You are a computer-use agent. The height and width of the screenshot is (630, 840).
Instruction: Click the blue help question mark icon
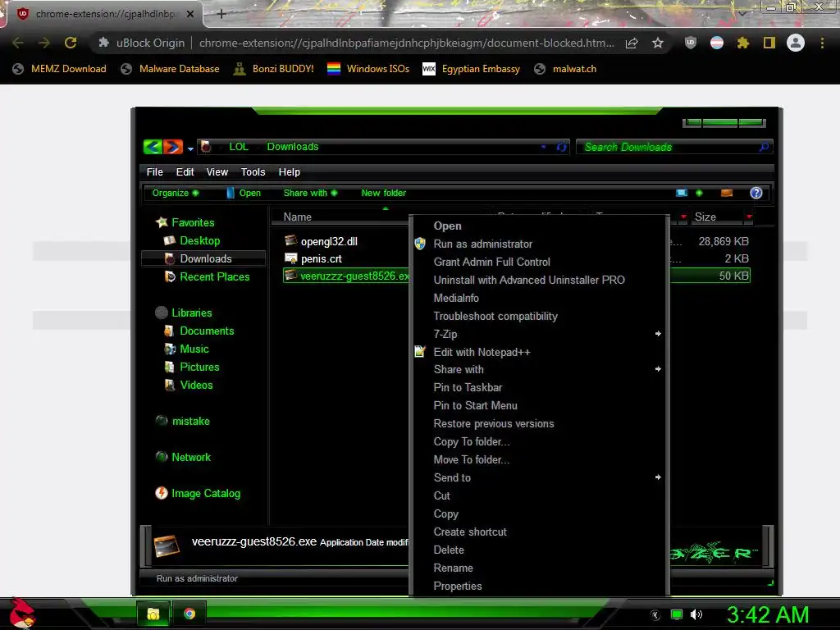(x=756, y=193)
